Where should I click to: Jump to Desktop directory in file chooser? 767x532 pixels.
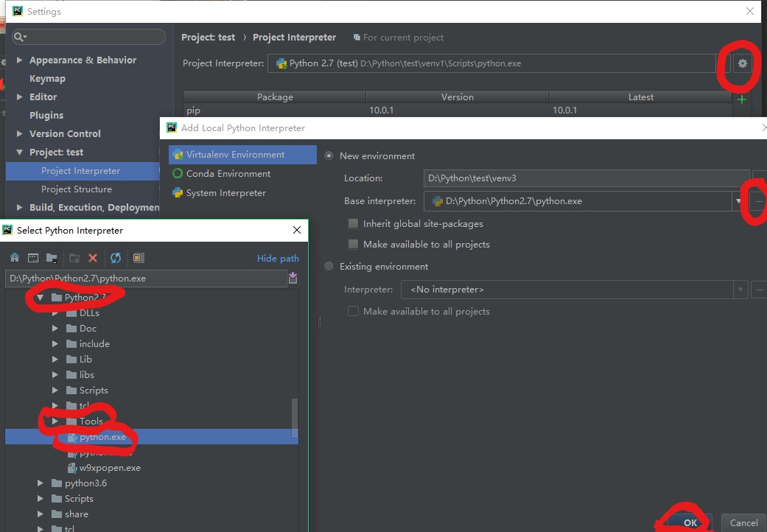33,258
